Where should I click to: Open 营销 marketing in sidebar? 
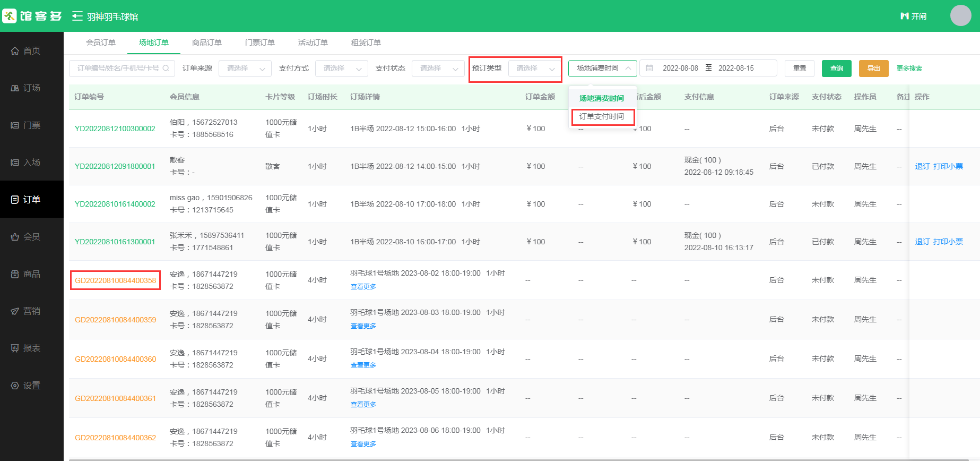coord(32,311)
